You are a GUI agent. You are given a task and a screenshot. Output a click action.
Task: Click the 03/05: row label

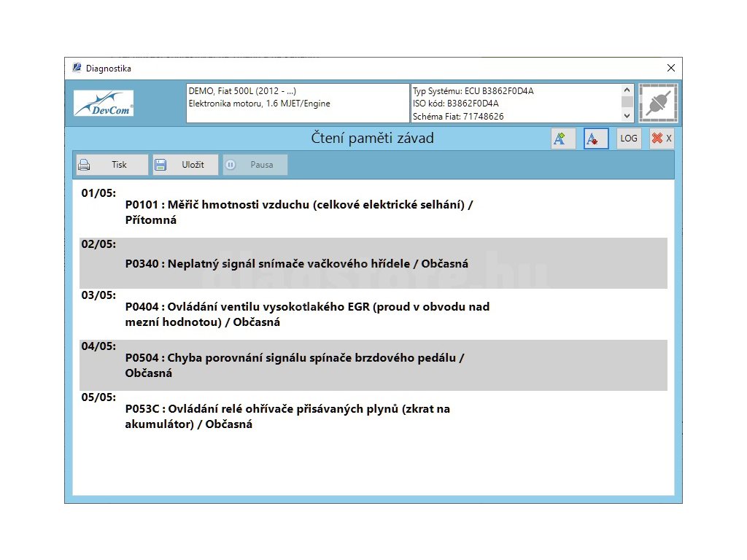pos(98,295)
